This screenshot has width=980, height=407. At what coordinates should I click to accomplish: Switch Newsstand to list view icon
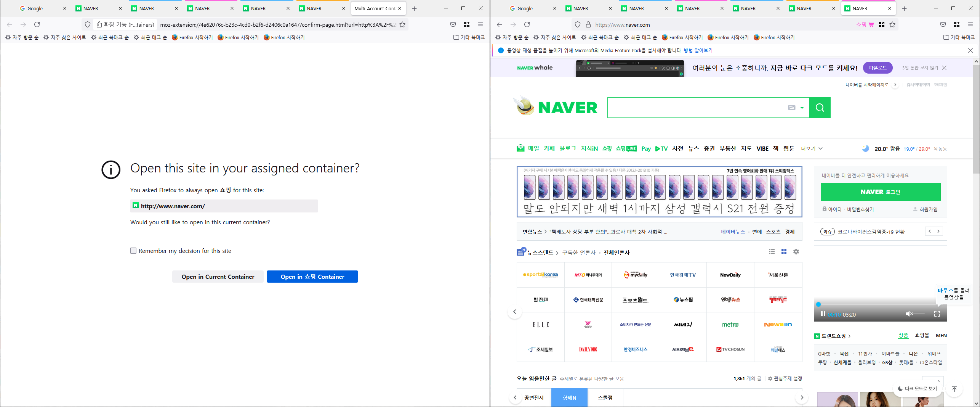772,252
